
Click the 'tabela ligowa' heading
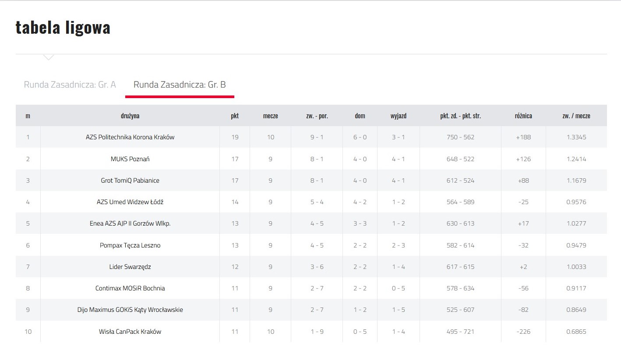click(x=63, y=27)
